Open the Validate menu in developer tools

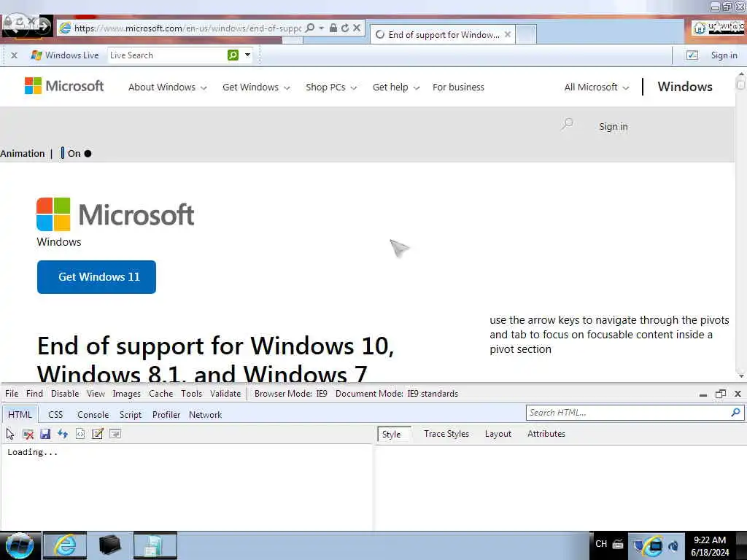225,394
